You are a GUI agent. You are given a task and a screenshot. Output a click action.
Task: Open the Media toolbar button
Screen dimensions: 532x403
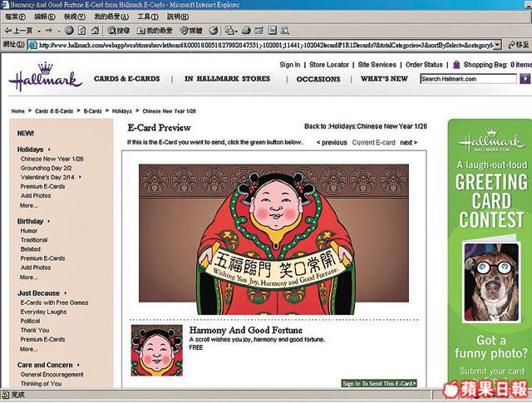coord(190,31)
